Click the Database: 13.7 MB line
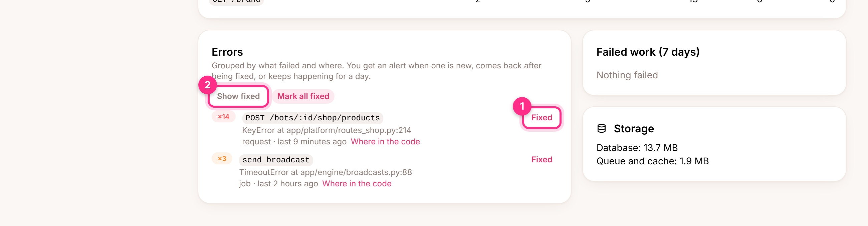The height and width of the screenshot is (226, 868). 637,148
